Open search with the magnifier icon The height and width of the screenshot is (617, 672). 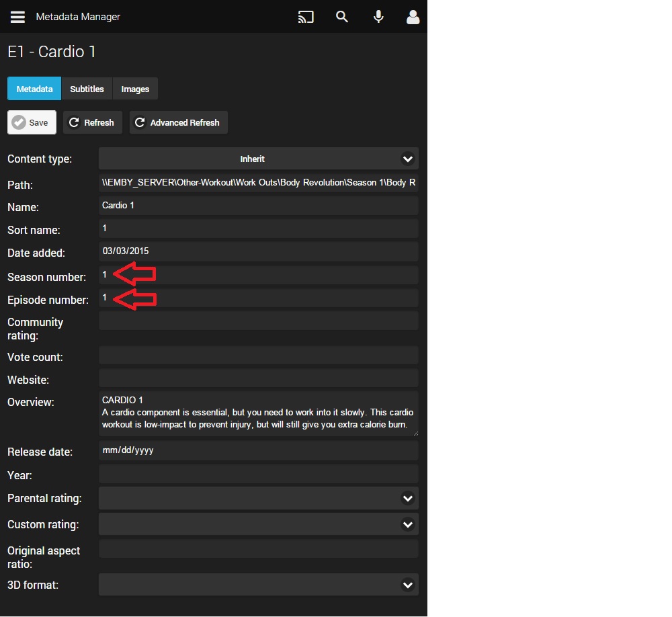342,17
